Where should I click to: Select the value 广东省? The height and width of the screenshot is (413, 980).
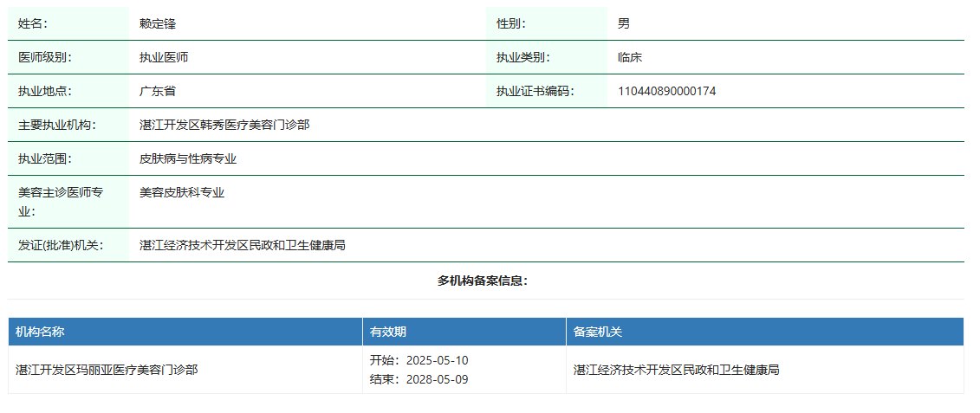click(158, 91)
